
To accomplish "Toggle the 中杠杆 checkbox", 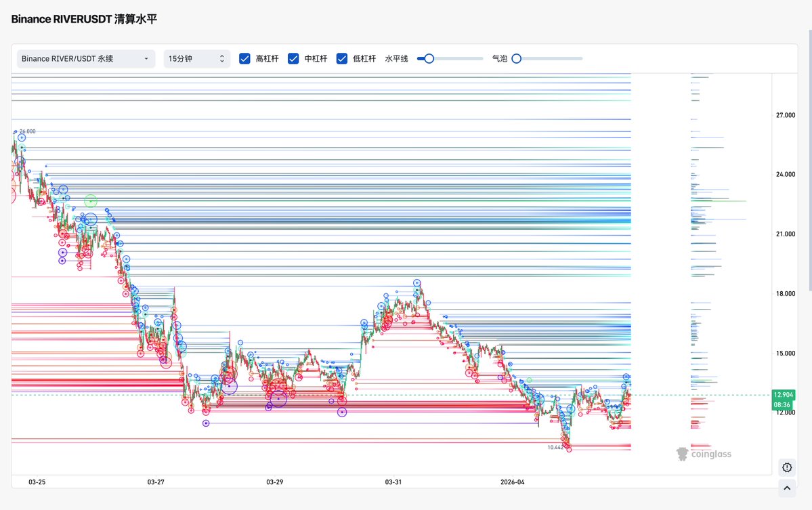I will point(293,59).
